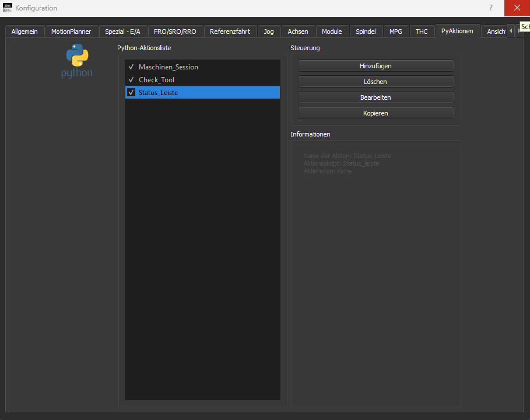Viewport: 530px width, 420px height.
Task: Click the Python-Aktionsliste heading
Action: (x=144, y=48)
